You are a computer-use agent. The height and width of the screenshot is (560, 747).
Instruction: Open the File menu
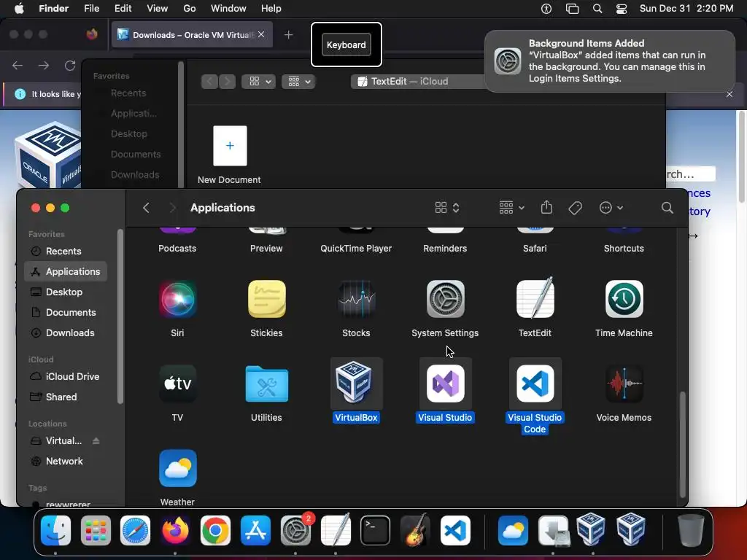click(91, 9)
